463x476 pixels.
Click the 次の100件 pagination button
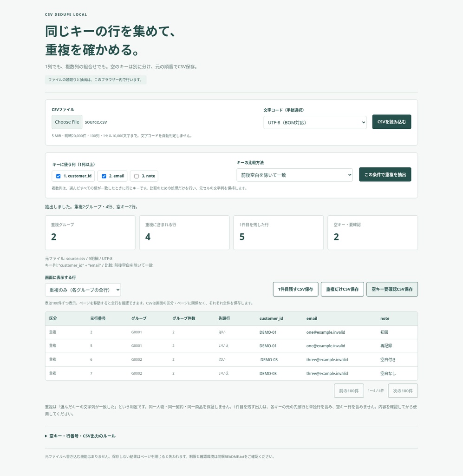pyautogui.click(x=403, y=390)
